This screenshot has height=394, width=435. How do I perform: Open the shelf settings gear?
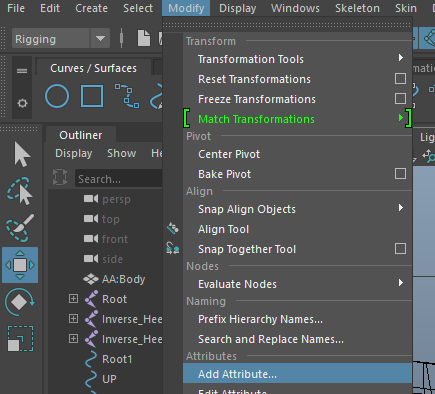(22, 103)
